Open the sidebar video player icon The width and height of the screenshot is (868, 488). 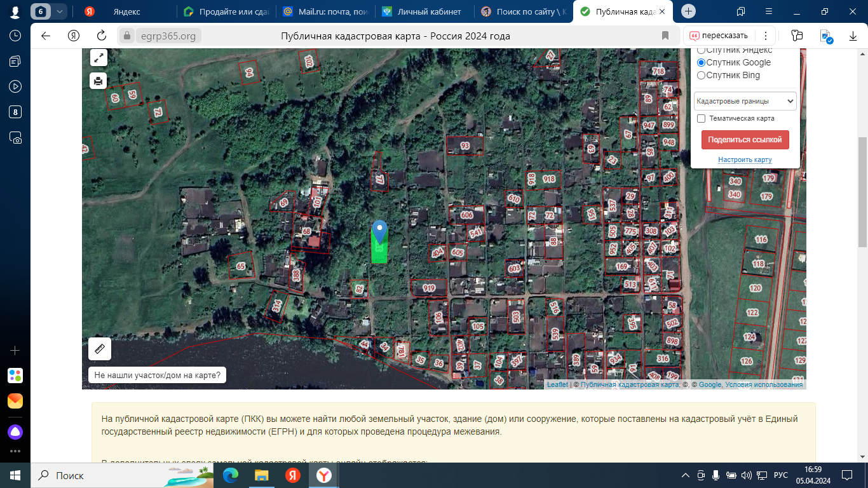click(x=15, y=86)
